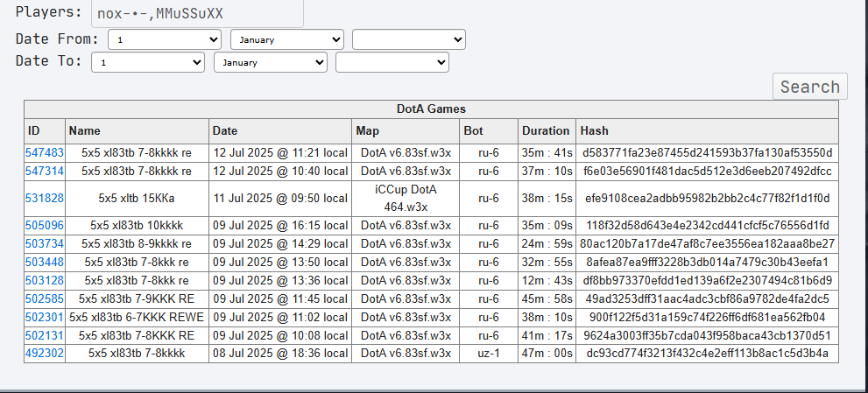Click hash starting with 80ac120b7a17

tap(708, 243)
